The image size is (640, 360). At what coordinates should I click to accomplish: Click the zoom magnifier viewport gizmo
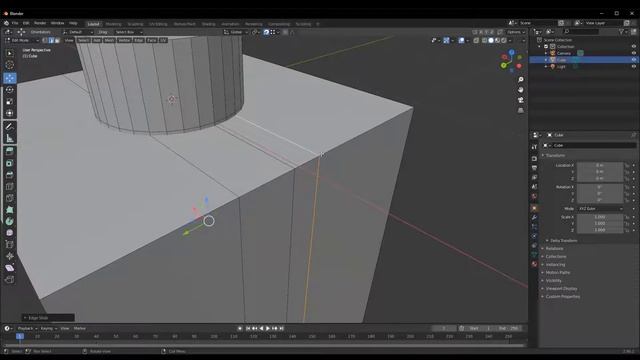(520, 80)
